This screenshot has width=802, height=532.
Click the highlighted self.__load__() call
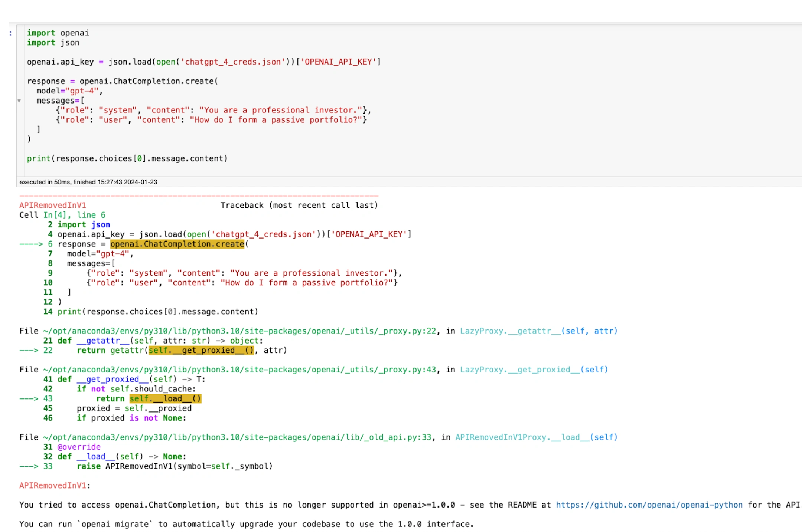coord(165,398)
